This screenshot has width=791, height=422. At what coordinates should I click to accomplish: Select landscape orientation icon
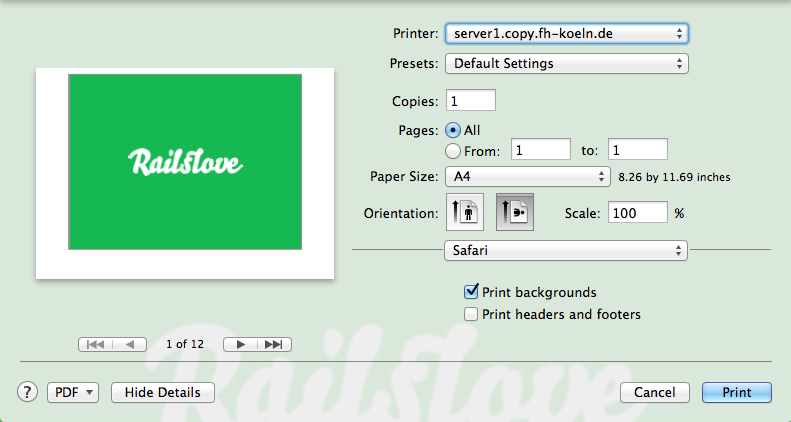(x=515, y=212)
